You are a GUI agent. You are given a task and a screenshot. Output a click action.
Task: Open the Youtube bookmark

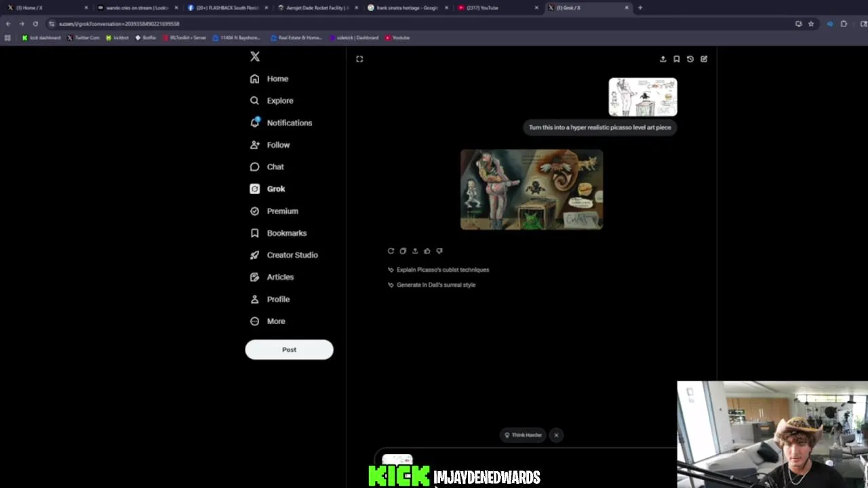pos(397,38)
